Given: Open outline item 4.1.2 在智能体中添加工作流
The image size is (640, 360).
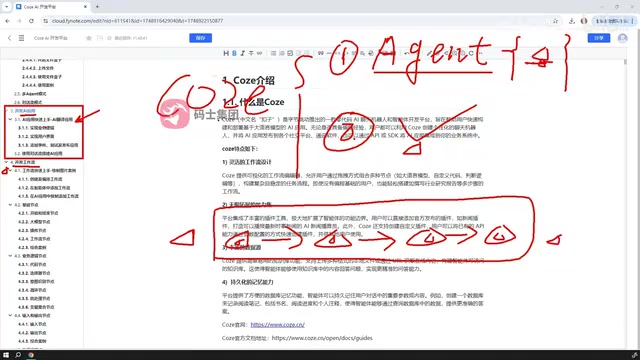Looking at the screenshot, I should pos(44,188).
